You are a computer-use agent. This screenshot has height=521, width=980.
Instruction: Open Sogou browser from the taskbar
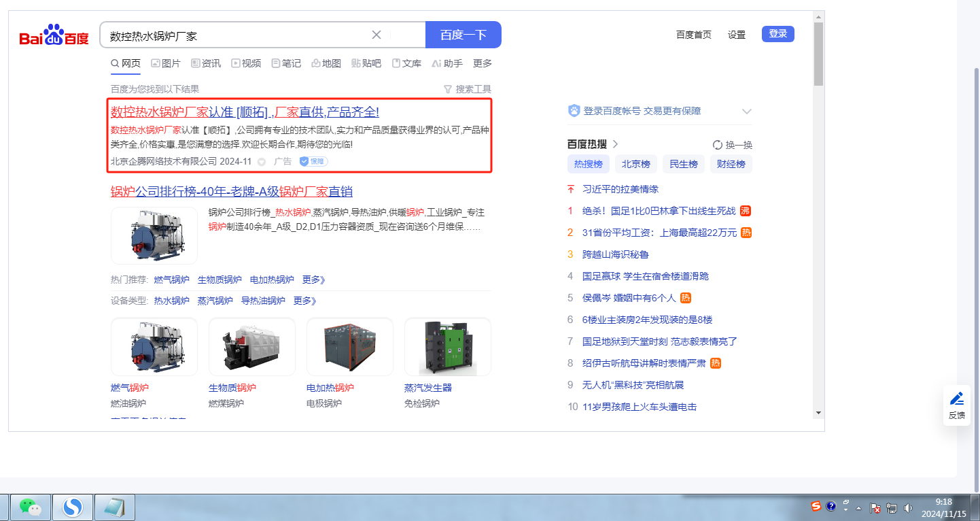pos(72,507)
